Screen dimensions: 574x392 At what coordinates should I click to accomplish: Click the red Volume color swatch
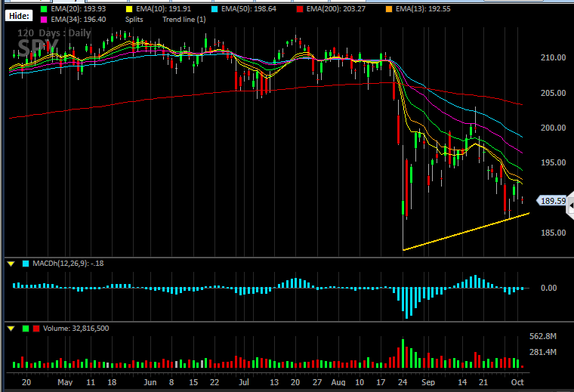tap(36, 329)
